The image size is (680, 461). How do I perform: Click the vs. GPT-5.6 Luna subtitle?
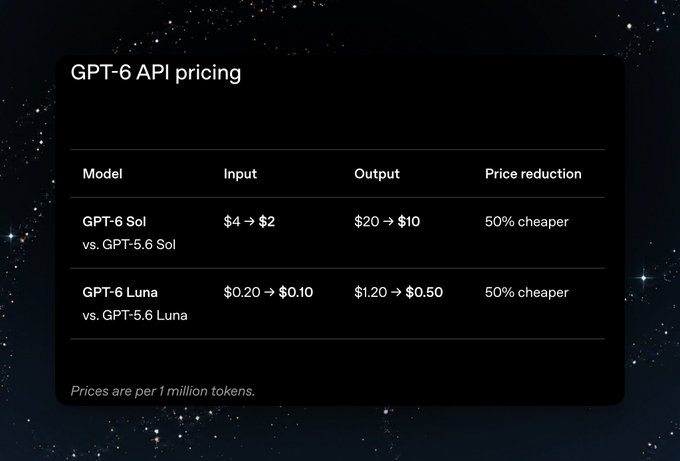[135, 315]
